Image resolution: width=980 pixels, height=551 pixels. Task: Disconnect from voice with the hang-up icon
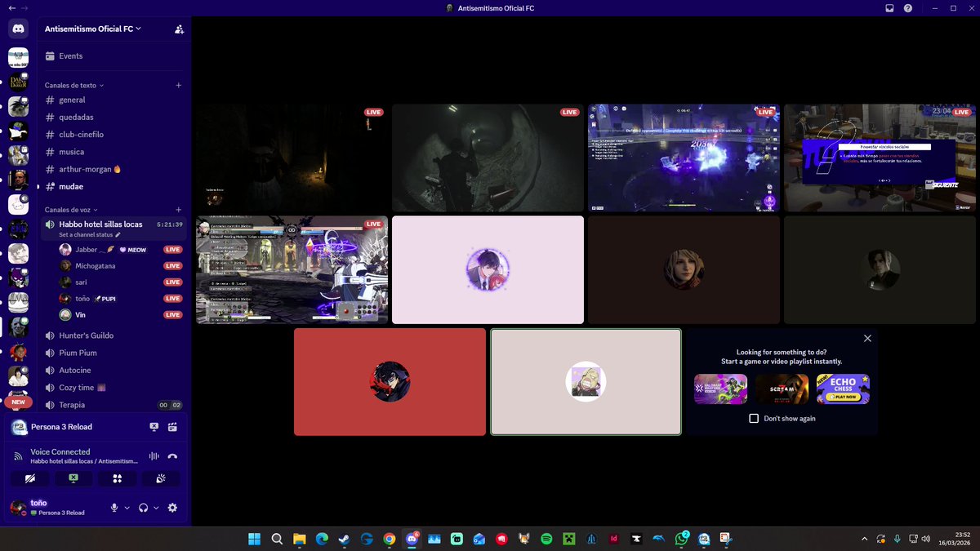click(172, 456)
